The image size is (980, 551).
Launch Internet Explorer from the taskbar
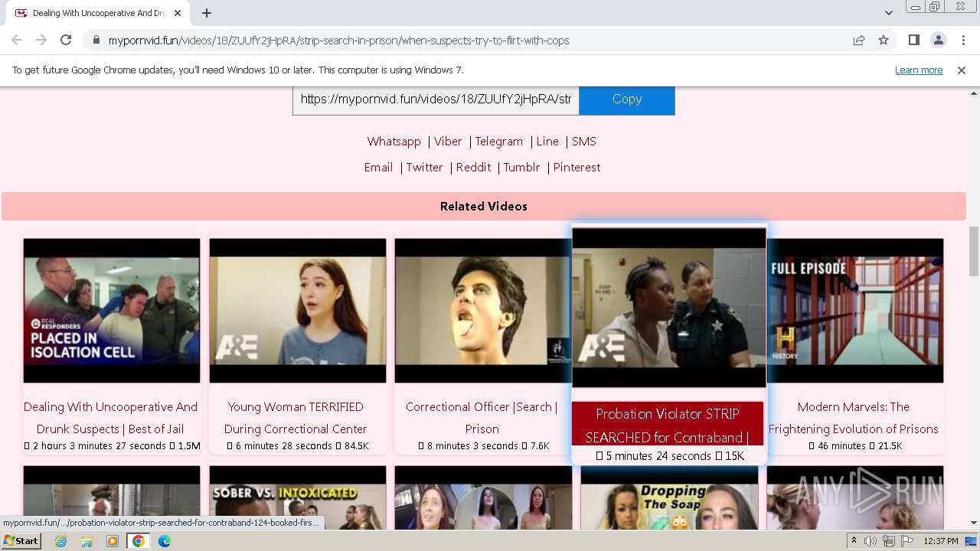[61, 541]
